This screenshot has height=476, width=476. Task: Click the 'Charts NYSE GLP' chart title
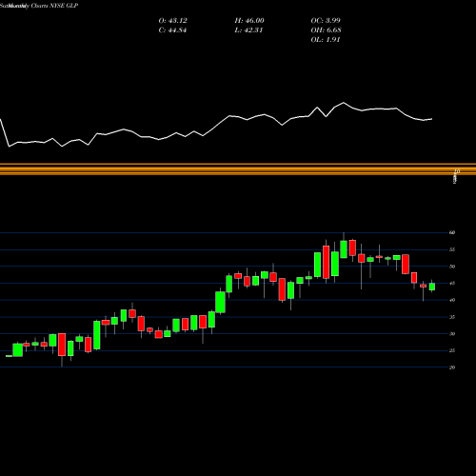pos(54,6)
